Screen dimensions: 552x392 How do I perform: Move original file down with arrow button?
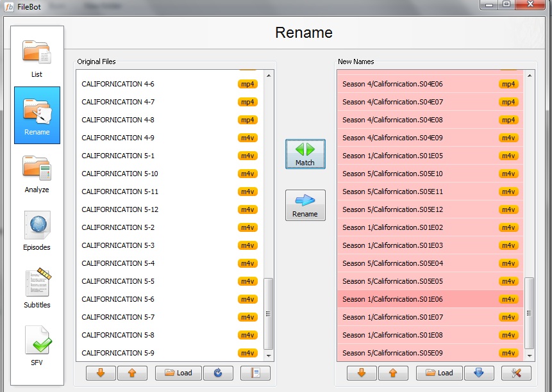point(101,373)
